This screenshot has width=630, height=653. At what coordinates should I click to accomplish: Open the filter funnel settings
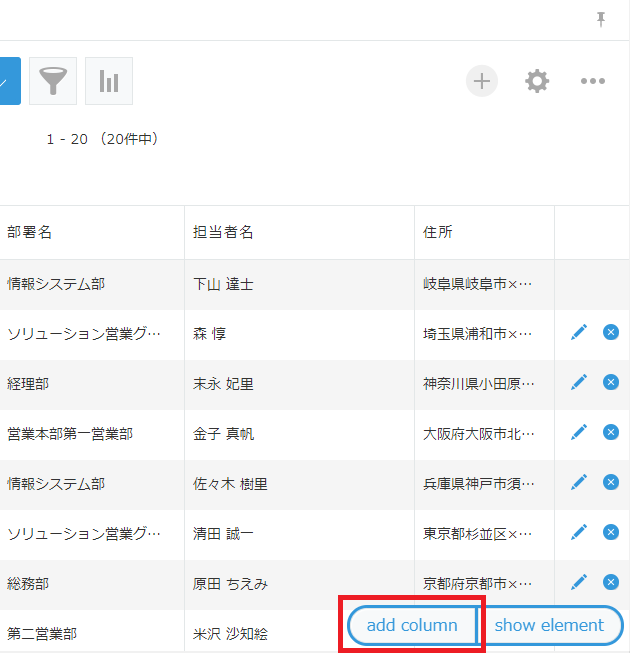pyautogui.click(x=53, y=81)
